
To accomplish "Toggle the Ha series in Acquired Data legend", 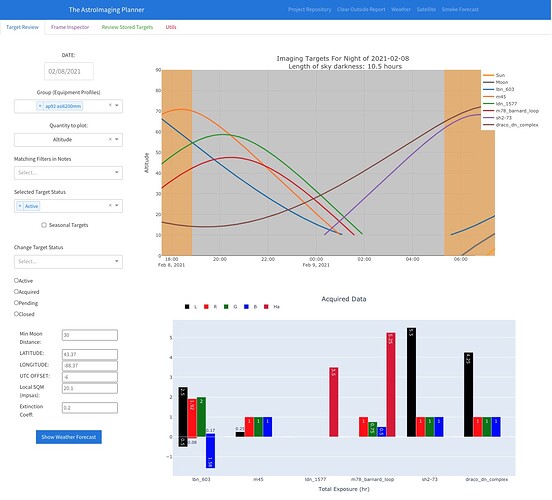I will pos(272,307).
